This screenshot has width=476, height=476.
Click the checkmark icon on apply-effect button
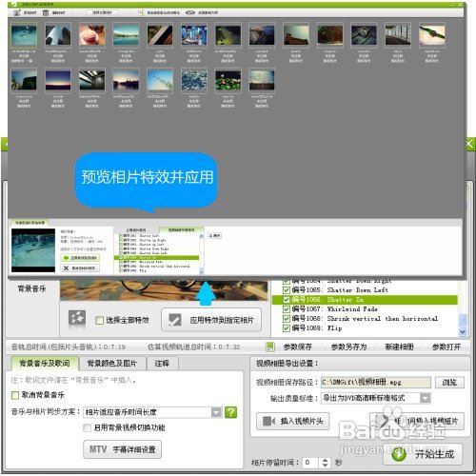click(175, 320)
